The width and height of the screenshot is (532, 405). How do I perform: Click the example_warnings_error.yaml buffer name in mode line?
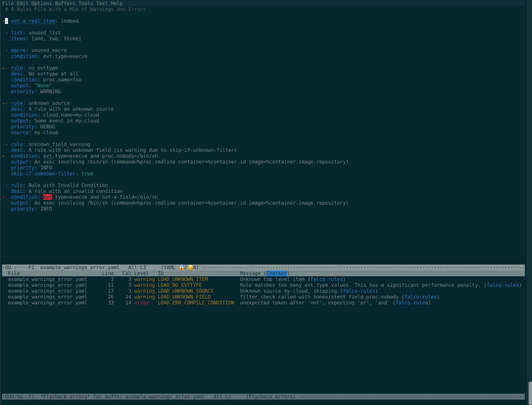tap(80, 267)
